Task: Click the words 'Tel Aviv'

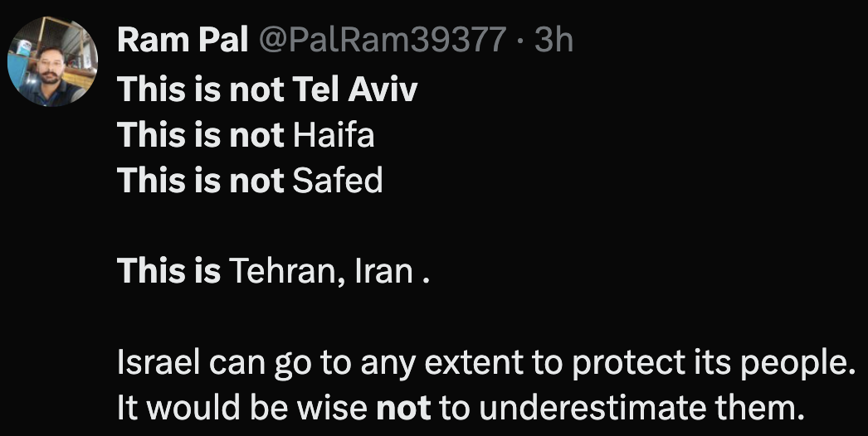Action: 355,90
